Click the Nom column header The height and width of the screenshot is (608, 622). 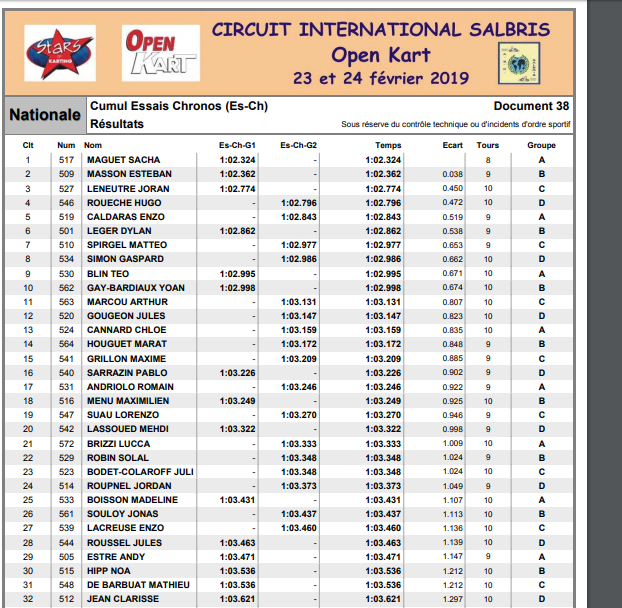(93, 145)
